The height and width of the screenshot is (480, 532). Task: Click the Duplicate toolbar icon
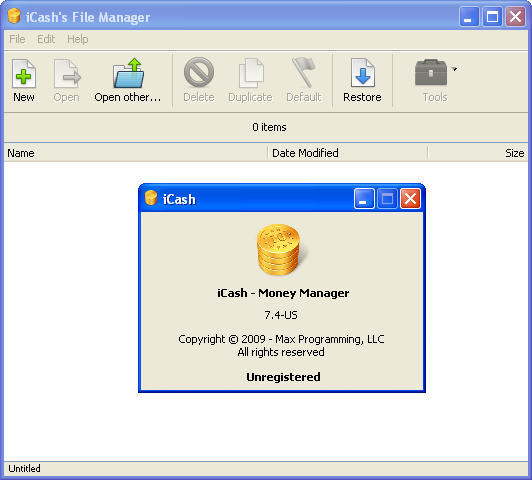pyautogui.click(x=251, y=73)
